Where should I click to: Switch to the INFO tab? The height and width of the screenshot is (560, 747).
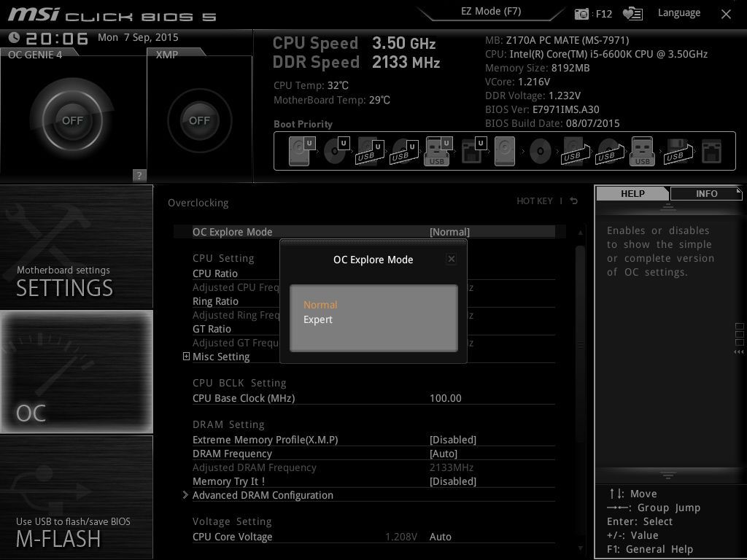(x=706, y=193)
